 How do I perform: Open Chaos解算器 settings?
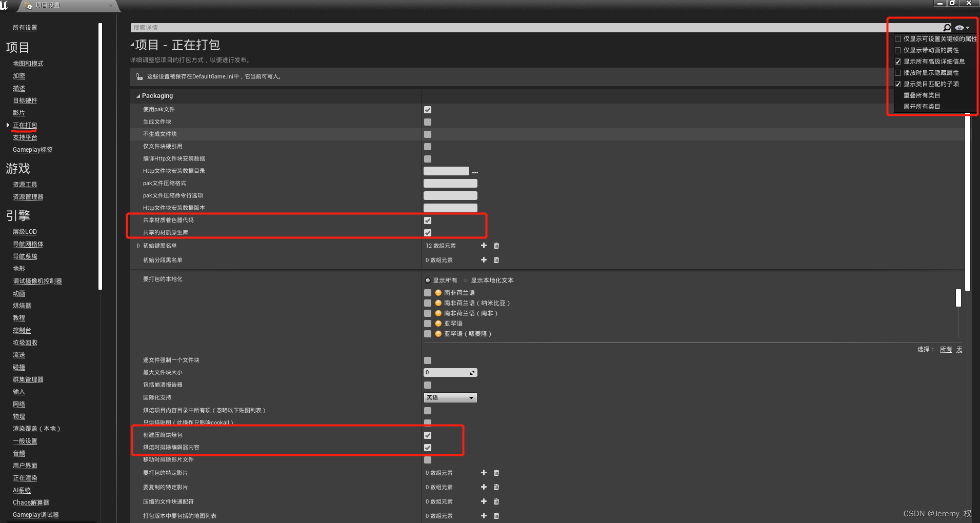(x=31, y=502)
